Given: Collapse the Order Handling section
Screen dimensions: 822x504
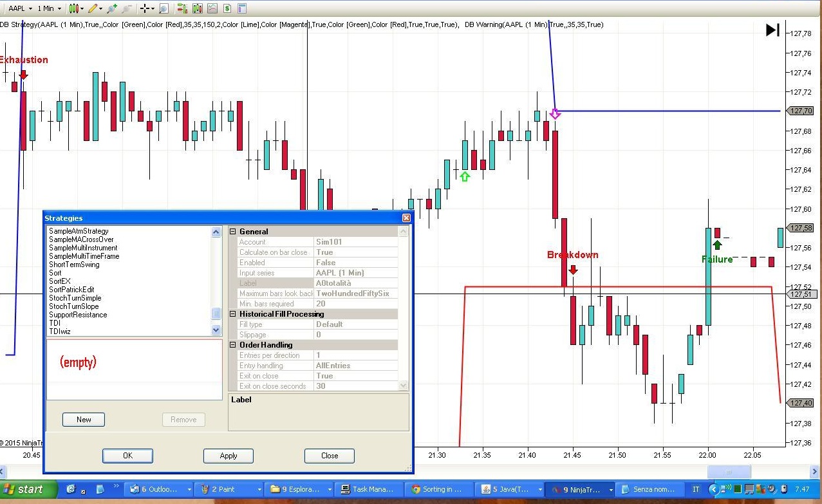Looking at the screenshot, I should click(233, 345).
